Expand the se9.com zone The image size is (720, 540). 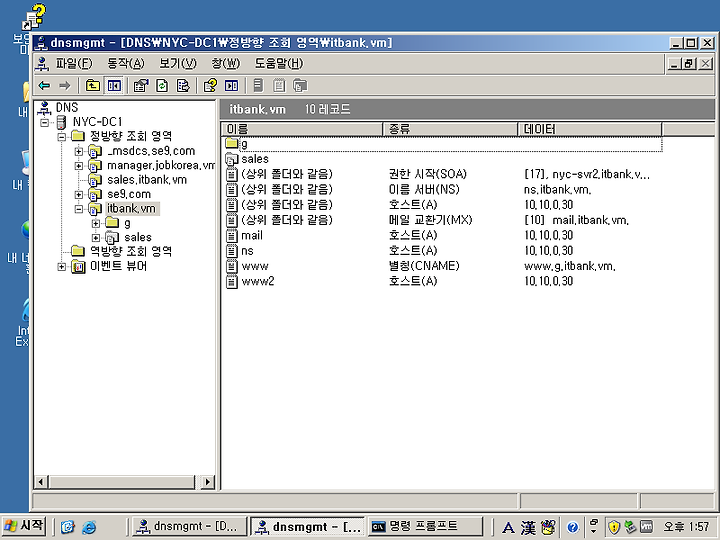(79, 194)
